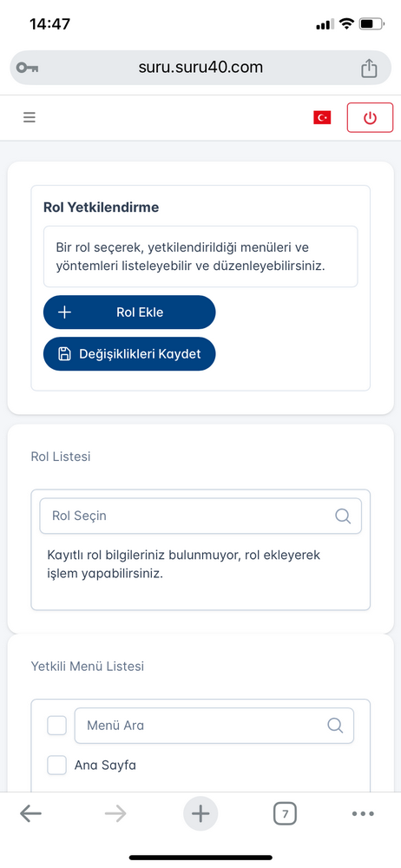Tap the suru.suru40.com address bar
The height and width of the screenshot is (868, 401).
pyautogui.click(x=200, y=68)
